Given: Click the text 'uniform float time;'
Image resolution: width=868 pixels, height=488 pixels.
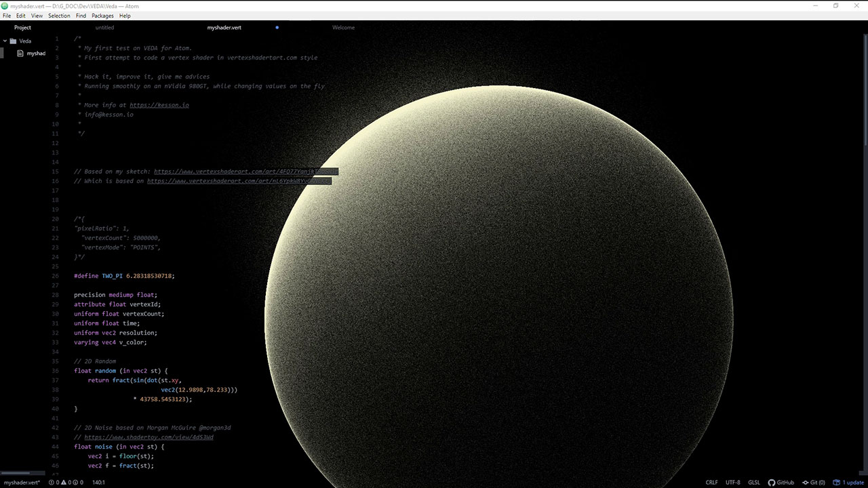Looking at the screenshot, I should coord(107,323).
